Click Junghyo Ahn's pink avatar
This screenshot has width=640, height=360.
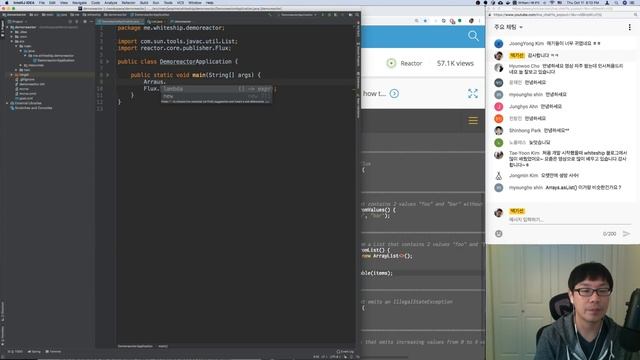click(498, 107)
